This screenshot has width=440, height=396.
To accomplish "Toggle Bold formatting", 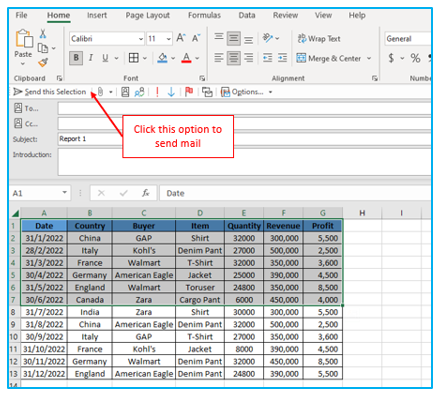I will pyautogui.click(x=76, y=58).
